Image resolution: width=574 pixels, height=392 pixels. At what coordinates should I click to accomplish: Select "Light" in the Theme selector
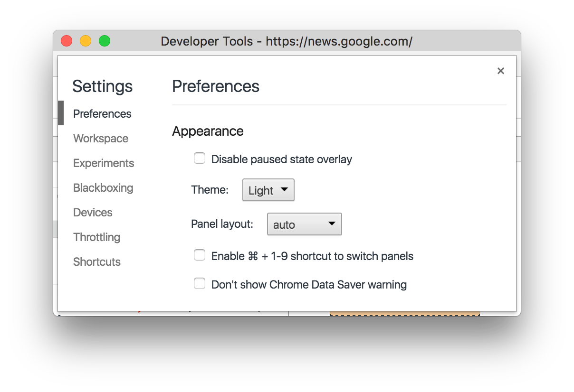(x=260, y=190)
